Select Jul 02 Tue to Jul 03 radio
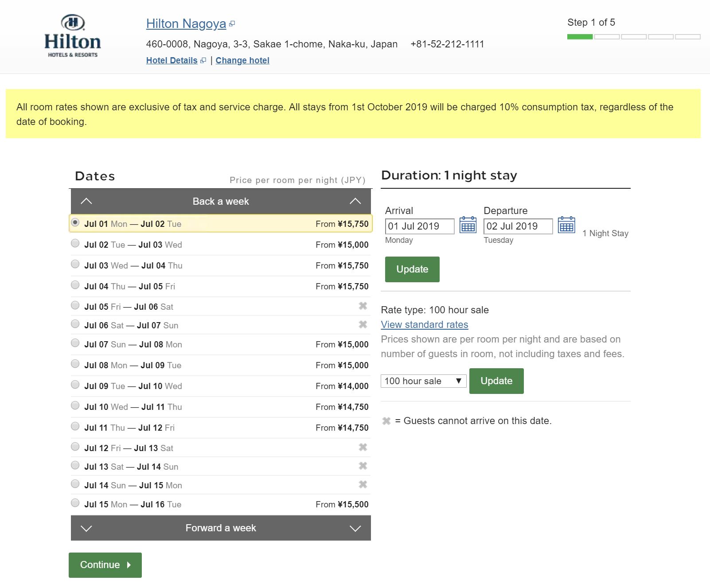 click(75, 243)
